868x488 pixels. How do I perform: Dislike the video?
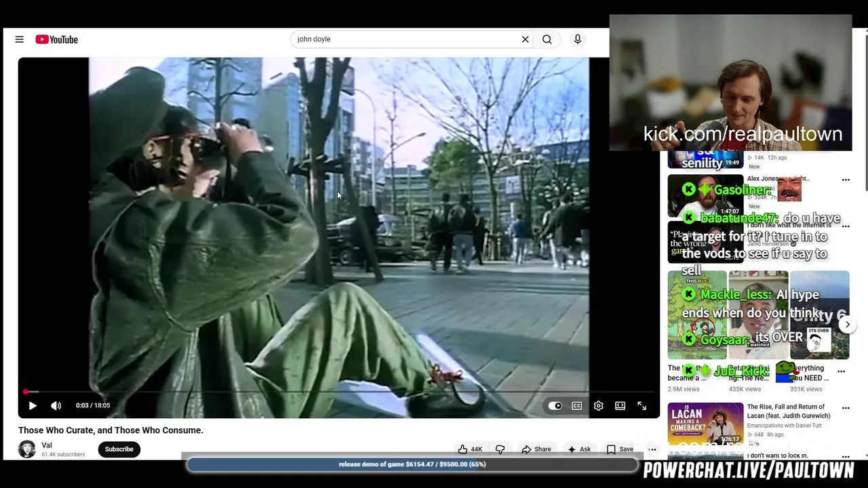500,449
